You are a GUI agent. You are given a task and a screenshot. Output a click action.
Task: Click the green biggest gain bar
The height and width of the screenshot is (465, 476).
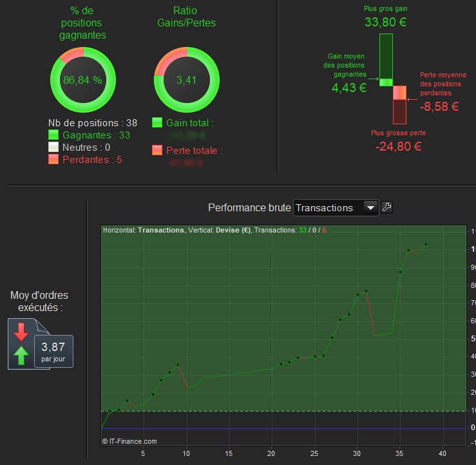(386, 60)
